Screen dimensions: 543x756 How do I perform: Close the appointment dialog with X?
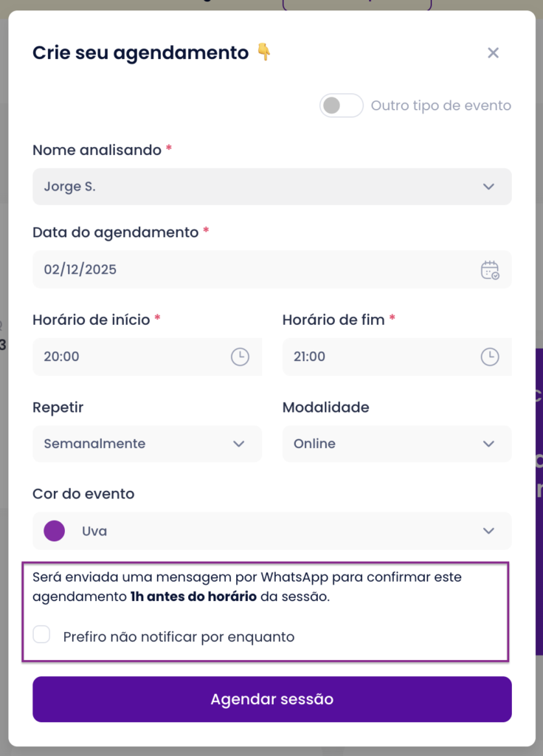point(494,52)
